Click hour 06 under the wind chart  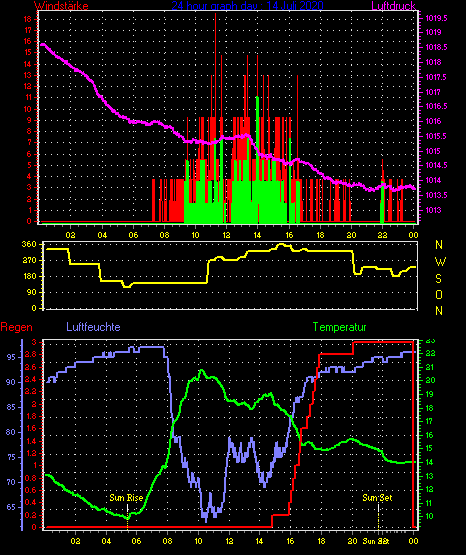click(x=133, y=235)
